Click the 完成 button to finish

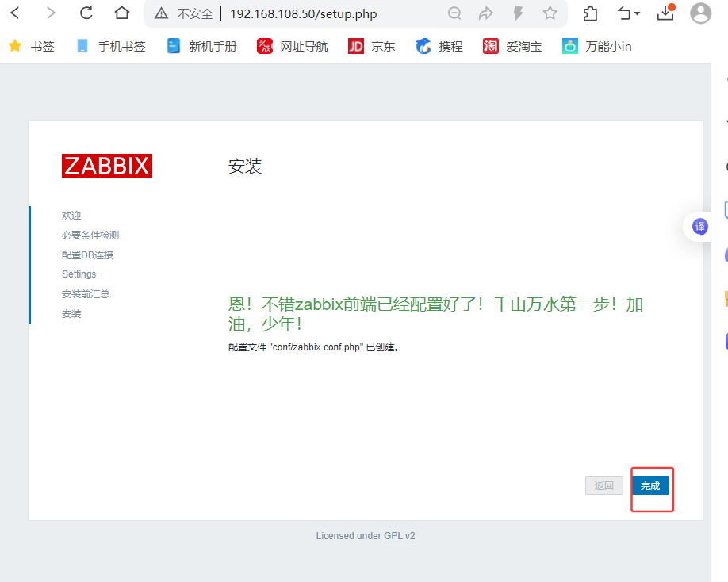651,485
